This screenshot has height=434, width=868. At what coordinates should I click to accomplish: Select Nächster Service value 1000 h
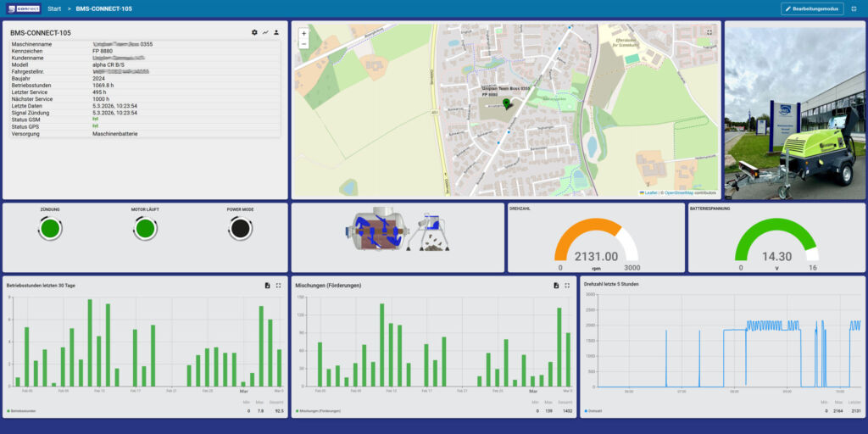tap(101, 99)
